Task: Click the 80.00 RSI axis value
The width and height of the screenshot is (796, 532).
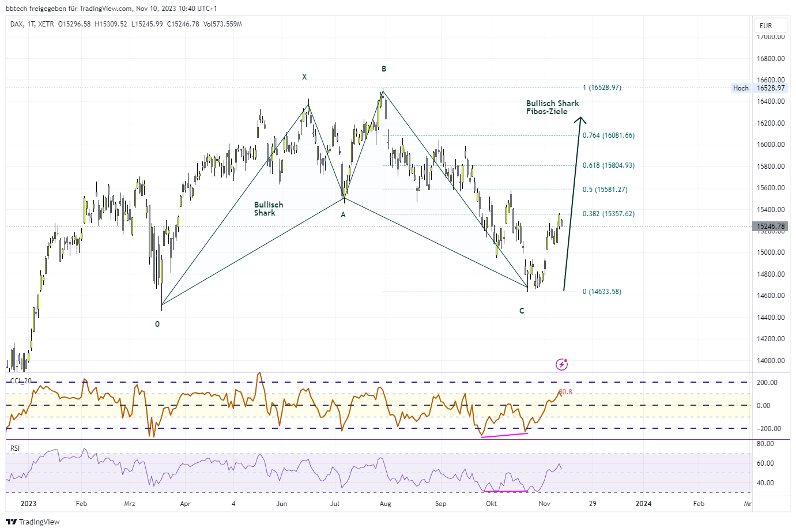Action: (765, 444)
